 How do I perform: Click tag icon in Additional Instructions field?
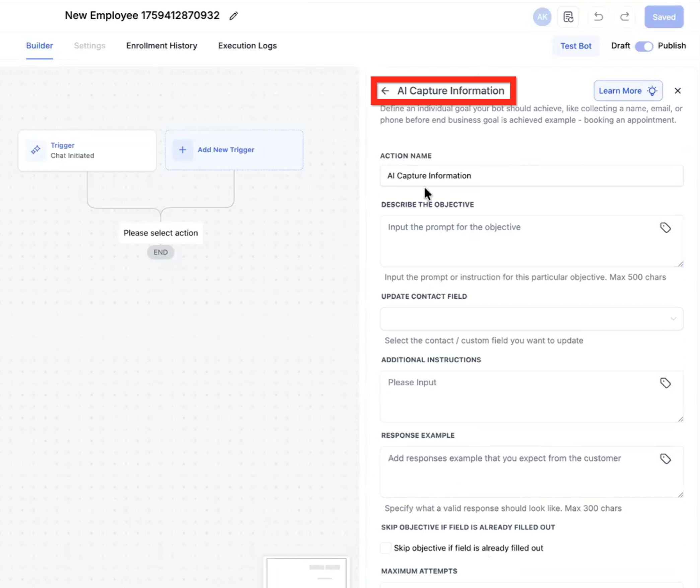pyautogui.click(x=665, y=383)
